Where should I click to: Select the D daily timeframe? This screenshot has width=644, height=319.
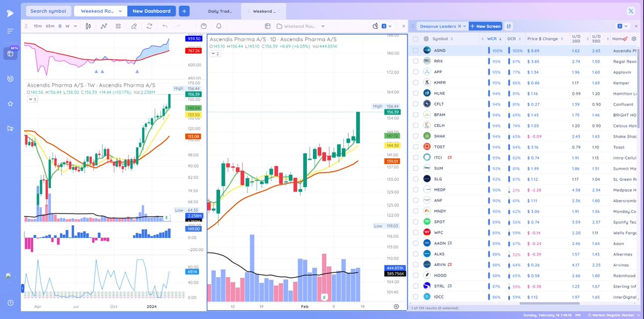pyautogui.click(x=60, y=26)
